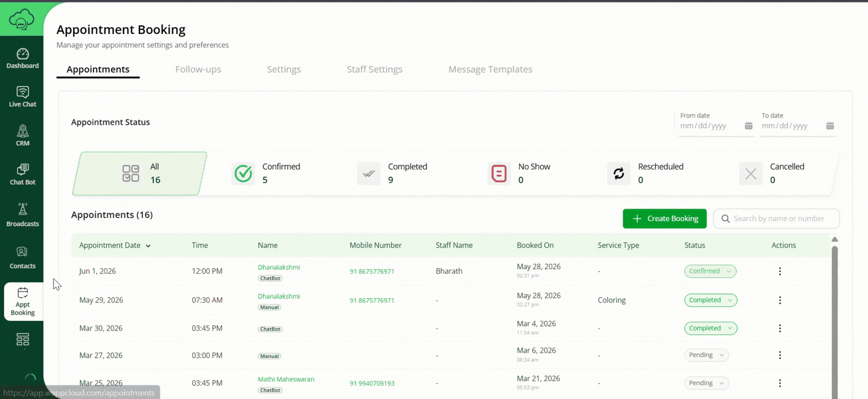Click the cloud logo icon in sidebar
868x399 pixels.
pyautogui.click(x=22, y=19)
